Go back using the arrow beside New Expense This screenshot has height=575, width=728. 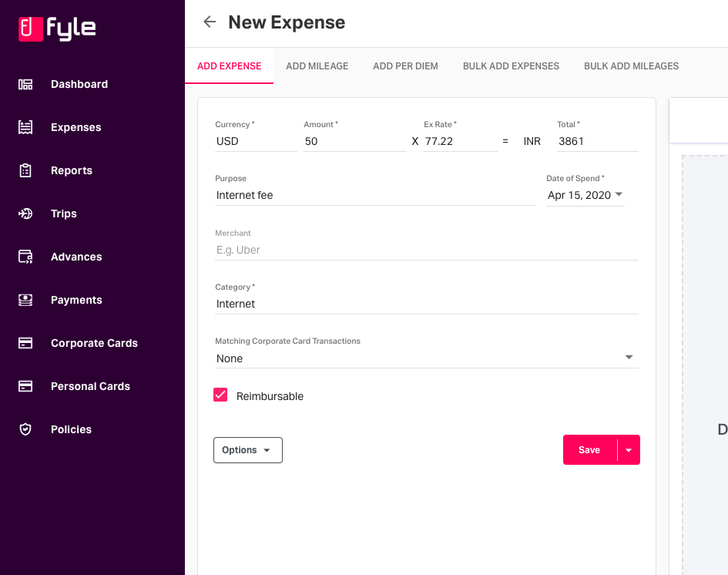pos(210,22)
